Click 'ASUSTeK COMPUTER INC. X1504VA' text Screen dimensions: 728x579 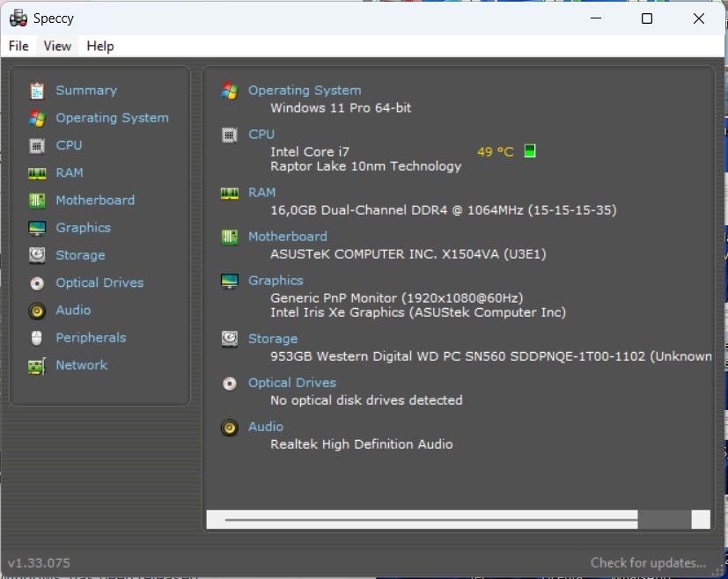(x=408, y=254)
